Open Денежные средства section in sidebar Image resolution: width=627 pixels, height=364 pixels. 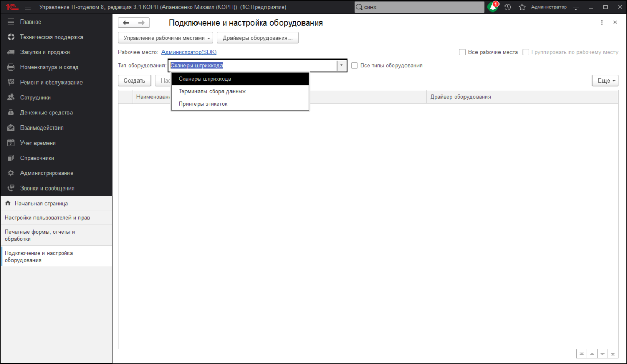(x=46, y=112)
